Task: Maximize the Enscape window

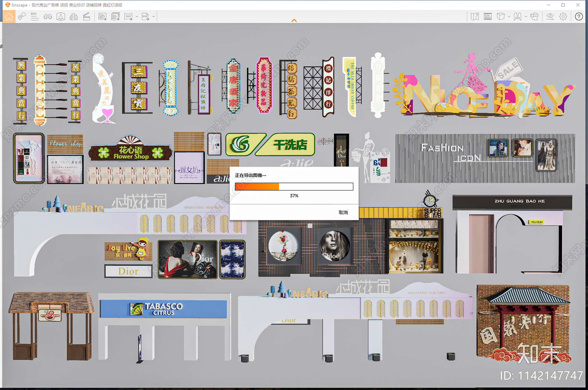Action: click(x=563, y=5)
